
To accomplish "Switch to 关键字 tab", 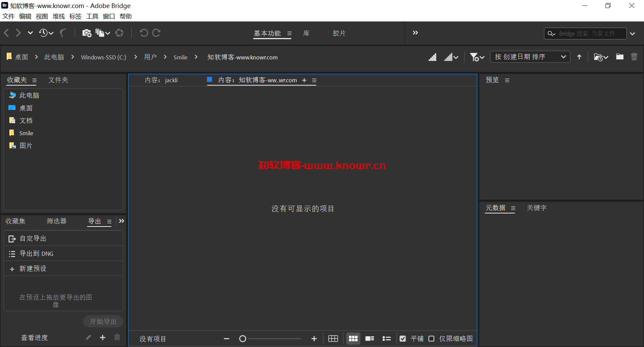I will tap(537, 208).
